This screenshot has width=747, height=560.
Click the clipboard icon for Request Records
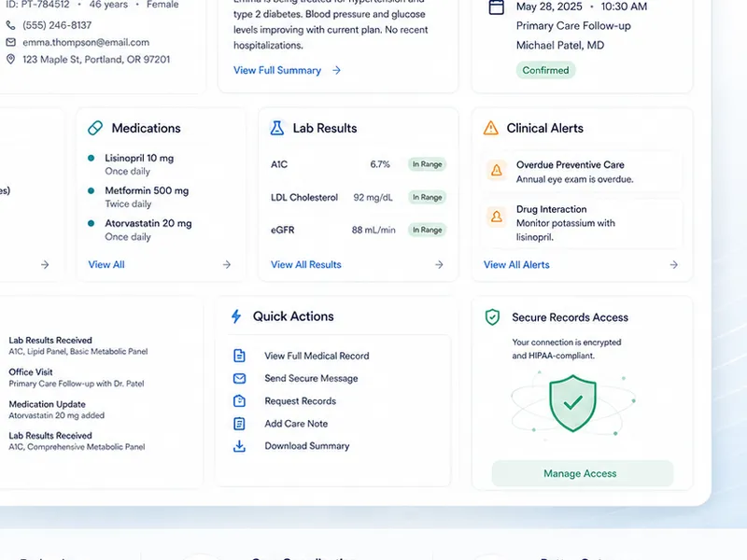(239, 401)
